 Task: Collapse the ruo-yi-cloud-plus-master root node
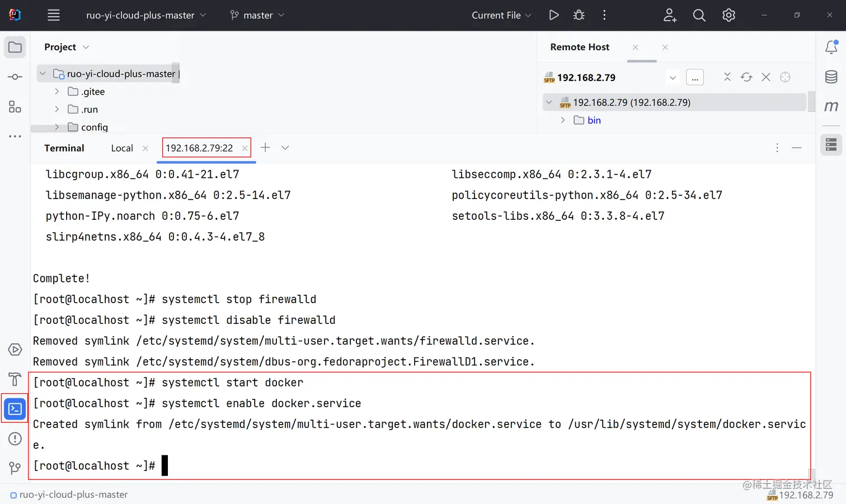point(43,74)
